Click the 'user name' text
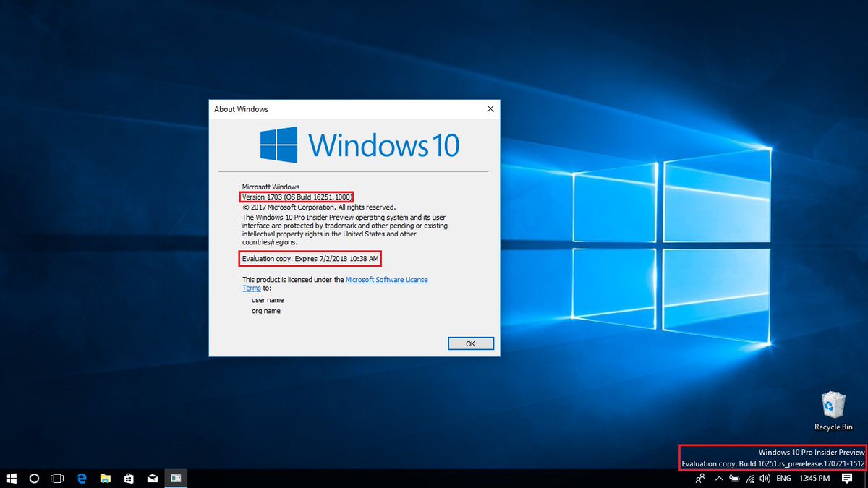868x488 pixels. click(268, 299)
